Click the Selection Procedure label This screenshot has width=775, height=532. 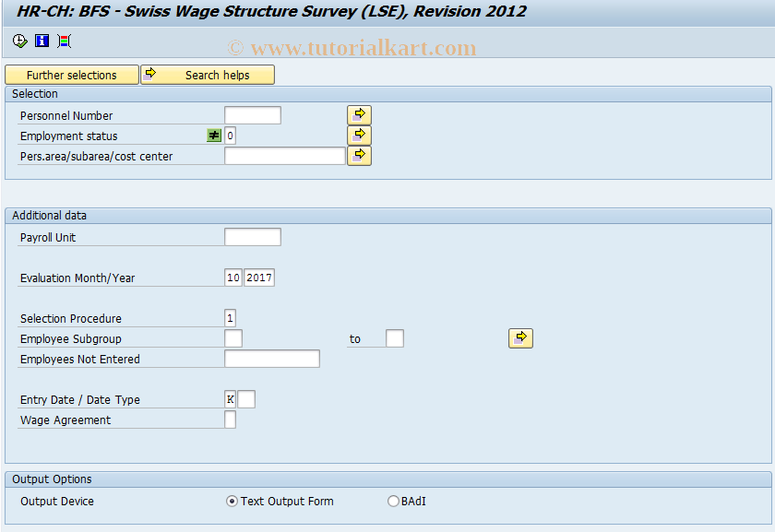click(x=71, y=319)
